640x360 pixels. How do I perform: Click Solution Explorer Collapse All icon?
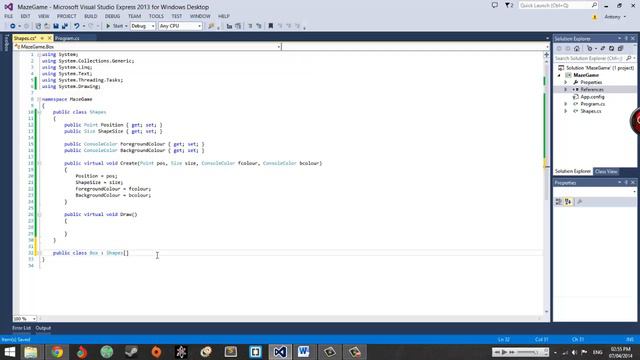pos(620,49)
